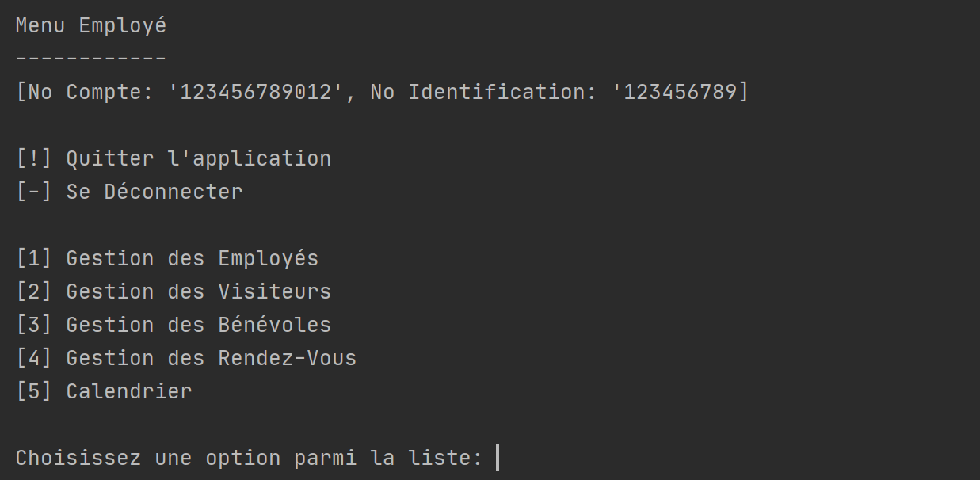The image size is (980, 480).
Task: Select the 'Calendrier' menu entry
Action: 104,391
